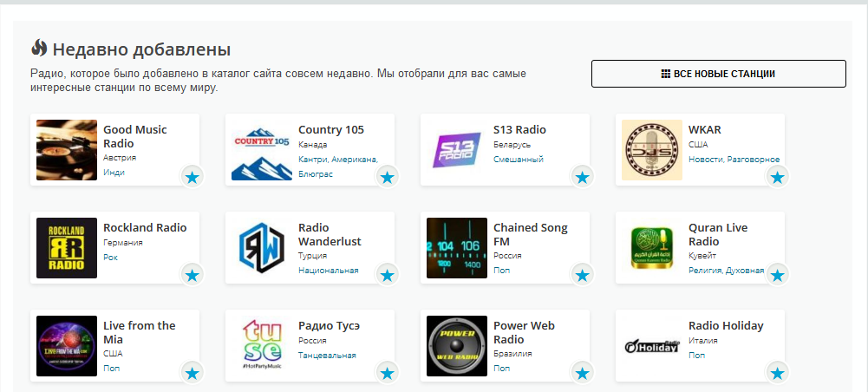Favorite Rockland Radio using the star icon

click(193, 275)
